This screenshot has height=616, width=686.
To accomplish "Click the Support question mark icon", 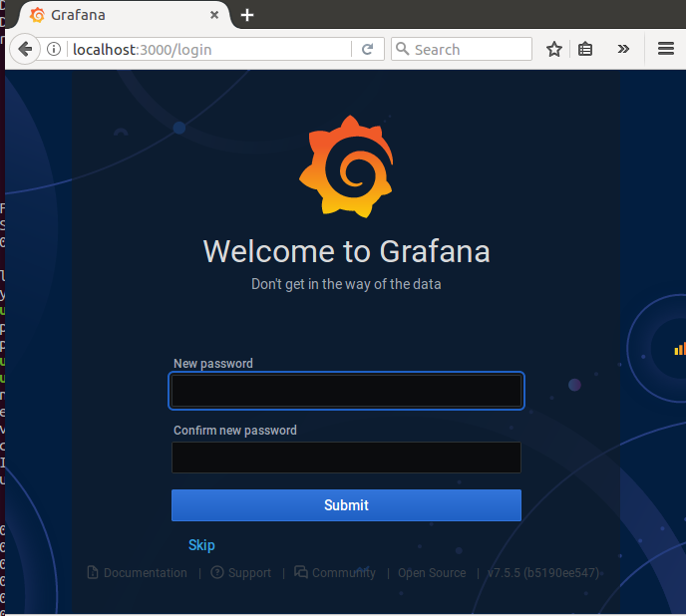I will (x=217, y=572).
